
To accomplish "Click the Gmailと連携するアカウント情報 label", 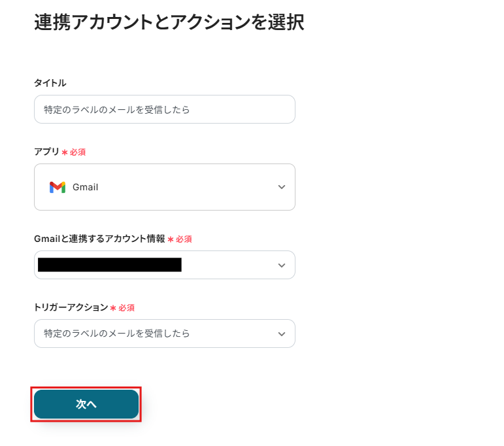I will click(99, 239).
